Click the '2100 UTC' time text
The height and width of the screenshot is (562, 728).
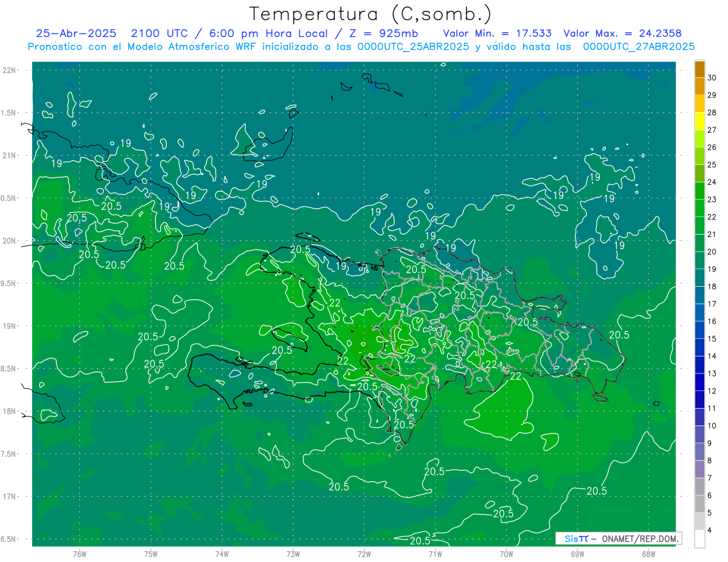[160, 34]
